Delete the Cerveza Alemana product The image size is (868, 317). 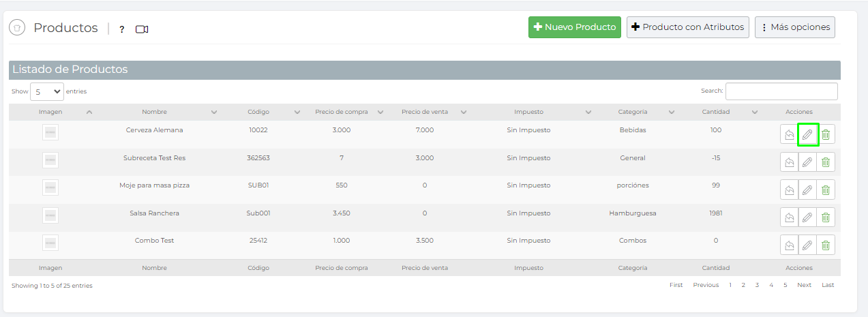coord(826,135)
